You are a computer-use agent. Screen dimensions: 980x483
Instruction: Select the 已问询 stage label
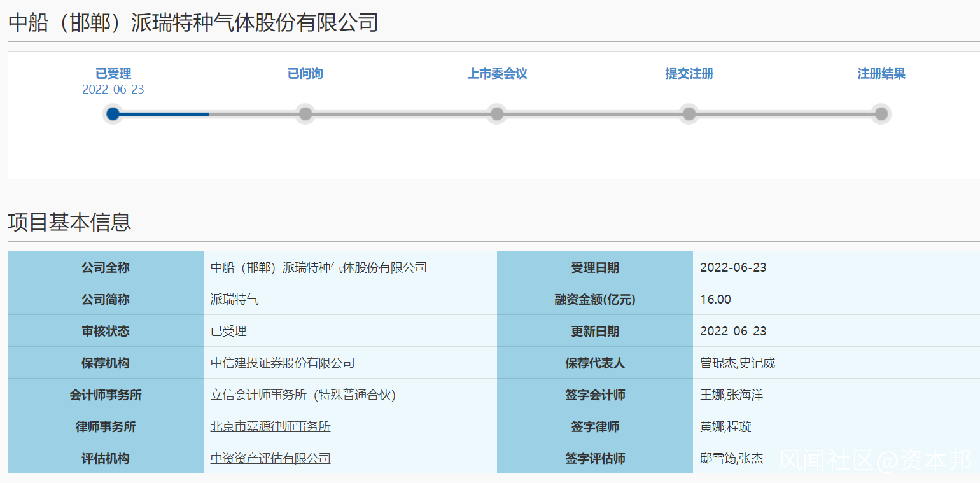tap(305, 74)
